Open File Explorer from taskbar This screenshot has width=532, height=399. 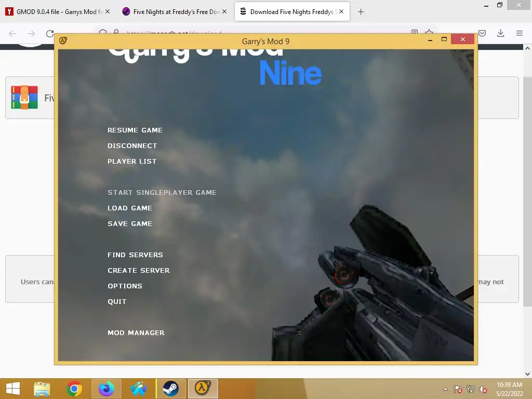point(42,389)
